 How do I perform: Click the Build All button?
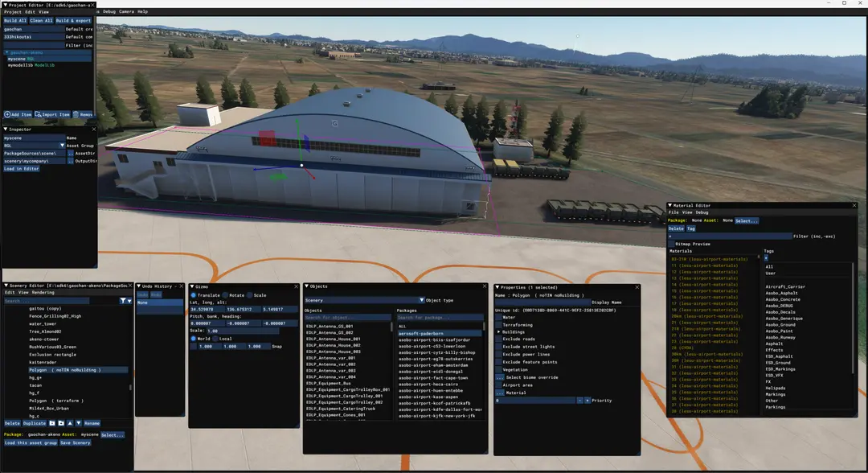(15, 20)
